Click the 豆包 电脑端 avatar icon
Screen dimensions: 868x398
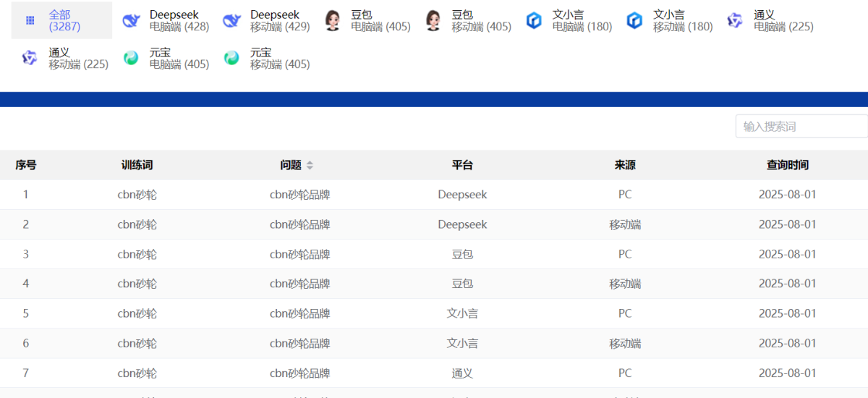(332, 21)
